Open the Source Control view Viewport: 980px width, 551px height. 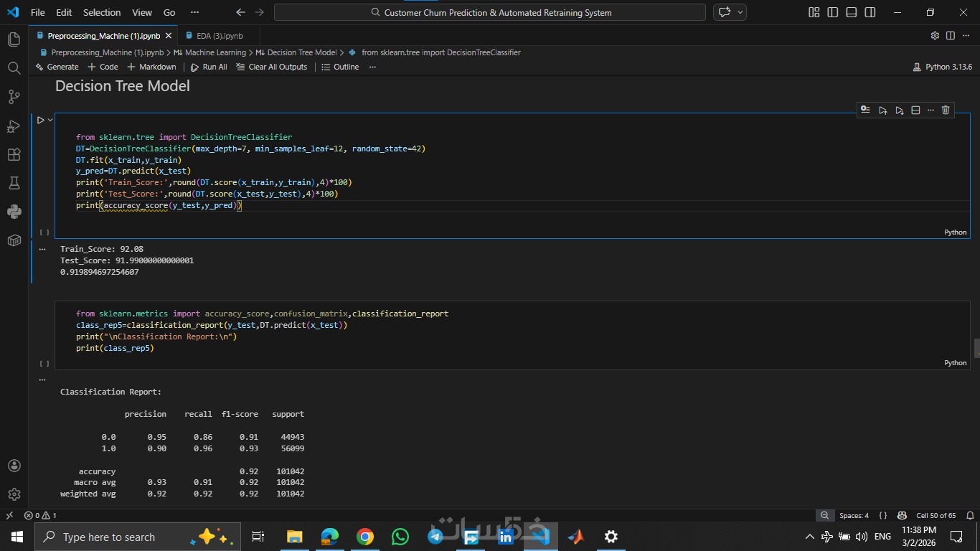click(14, 97)
